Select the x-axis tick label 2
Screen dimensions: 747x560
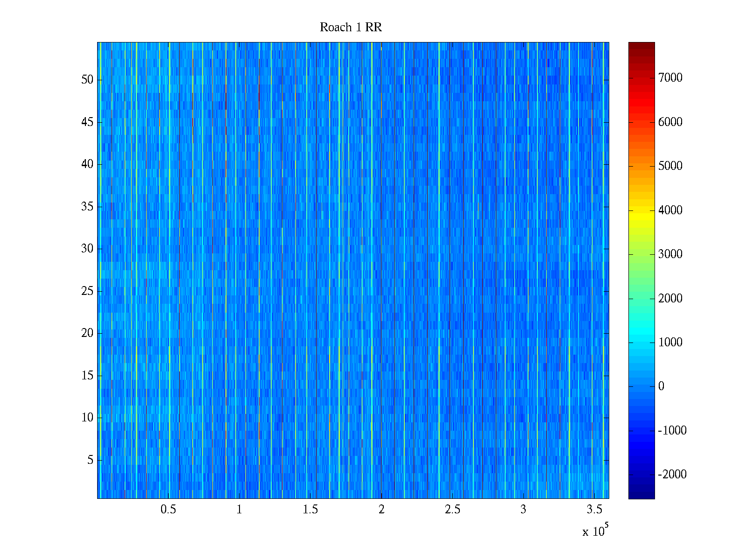point(381,510)
